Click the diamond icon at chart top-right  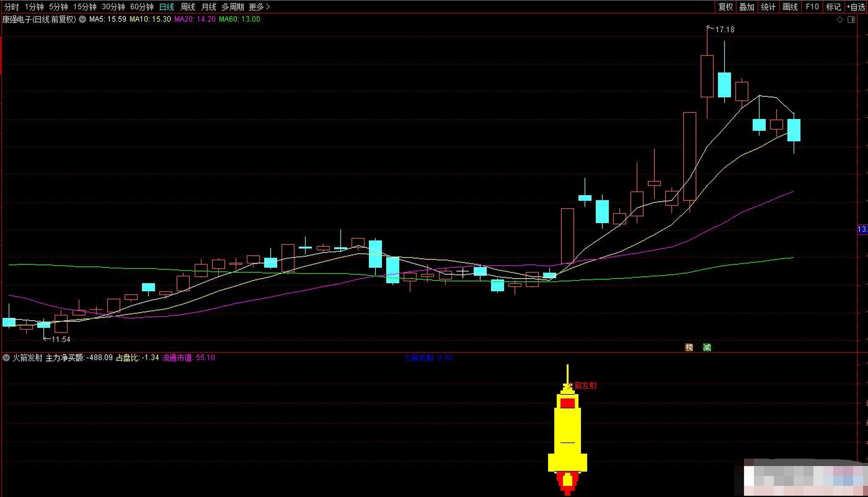pyautogui.click(x=840, y=19)
